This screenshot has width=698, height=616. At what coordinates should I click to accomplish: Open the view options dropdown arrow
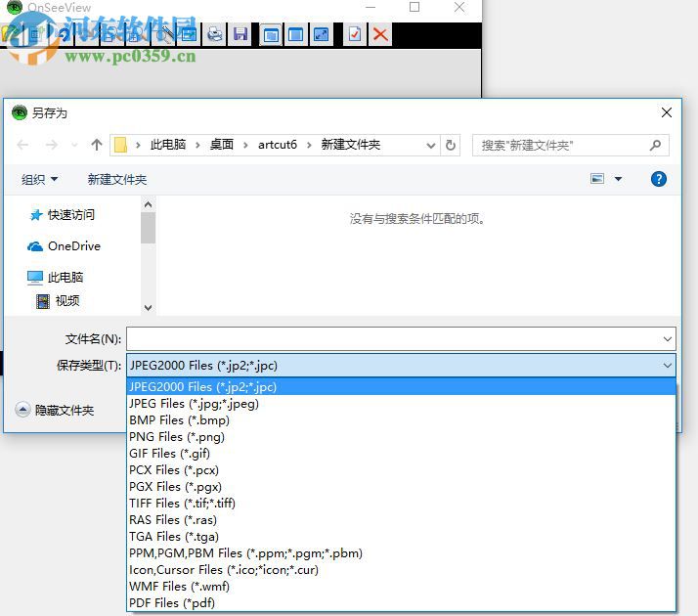[x=618, y=179]
